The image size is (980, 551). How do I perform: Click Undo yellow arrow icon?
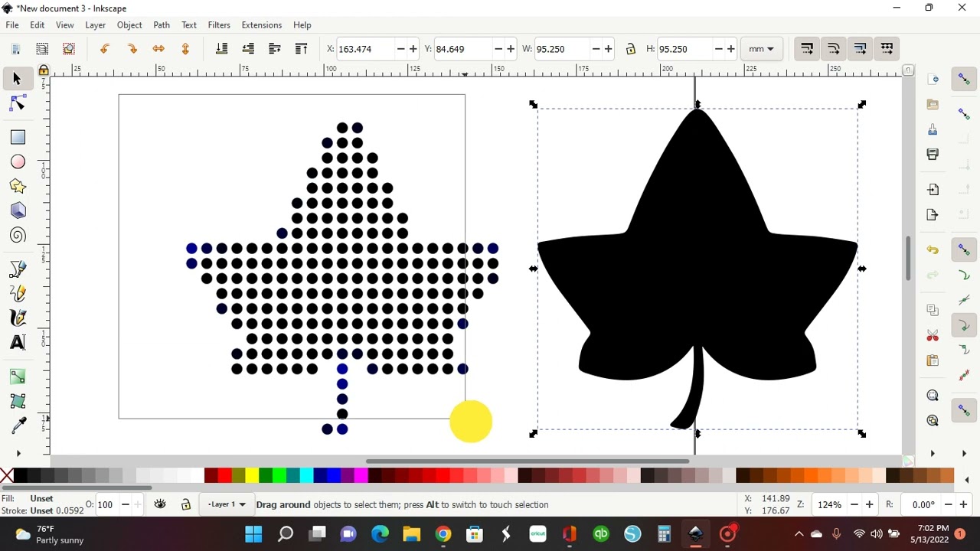(933, 249)
